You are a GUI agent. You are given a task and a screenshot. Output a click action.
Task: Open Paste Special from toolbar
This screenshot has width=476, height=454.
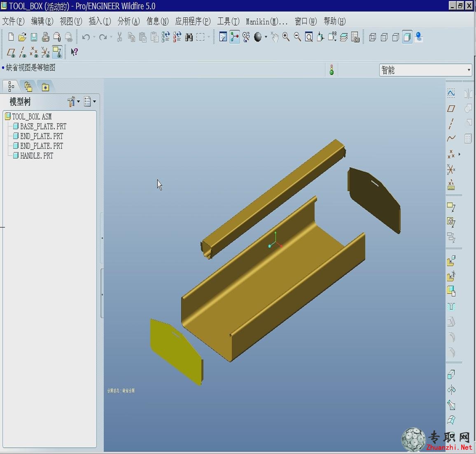coord(154,37)
